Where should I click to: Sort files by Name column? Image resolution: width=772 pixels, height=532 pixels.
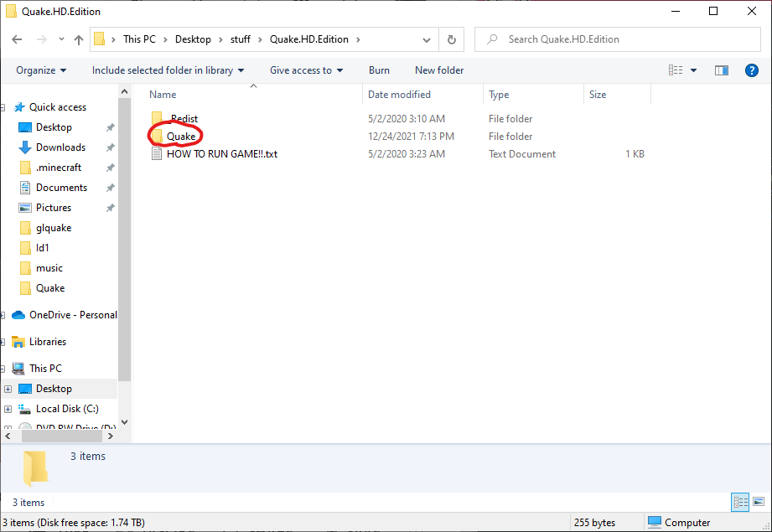pos(163,95)
